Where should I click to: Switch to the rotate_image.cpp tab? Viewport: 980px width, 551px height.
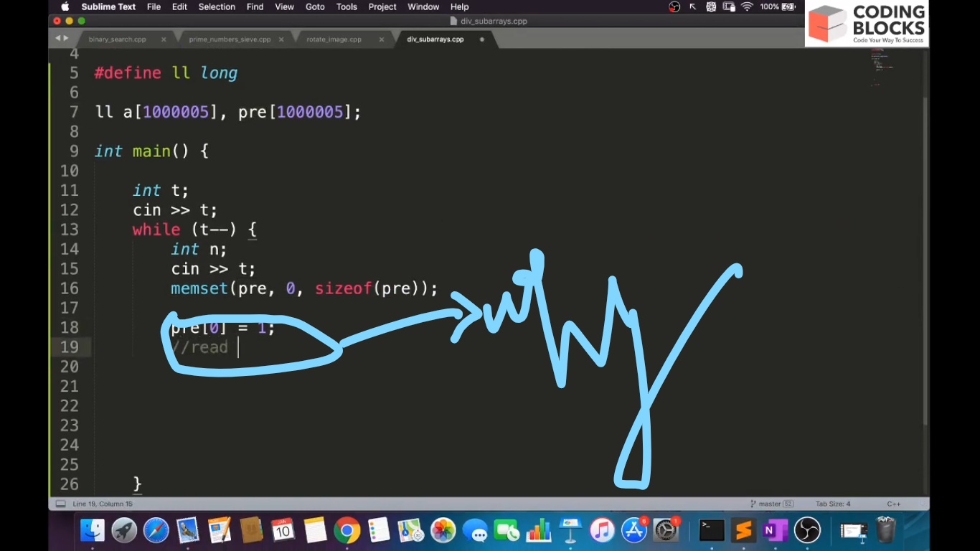334,39
